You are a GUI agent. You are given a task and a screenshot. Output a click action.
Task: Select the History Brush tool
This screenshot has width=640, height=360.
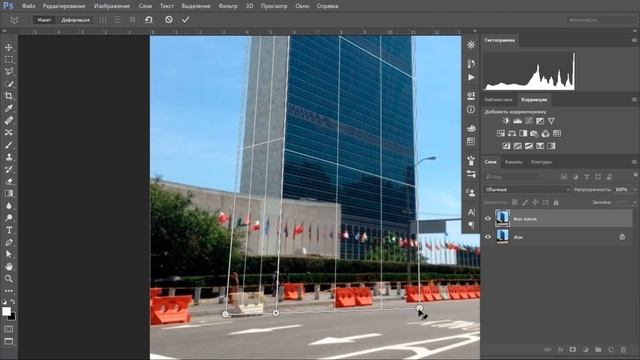pos(9,169)
